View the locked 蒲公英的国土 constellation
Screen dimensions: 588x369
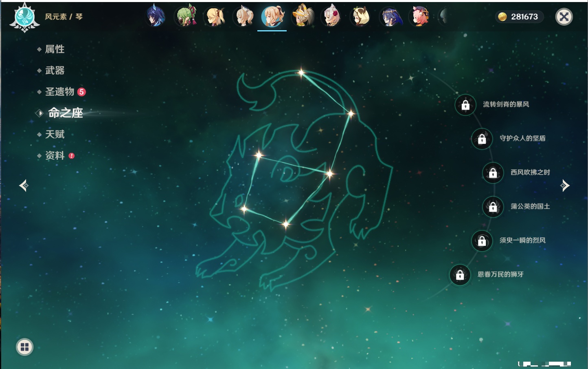(x=493, y=207)
